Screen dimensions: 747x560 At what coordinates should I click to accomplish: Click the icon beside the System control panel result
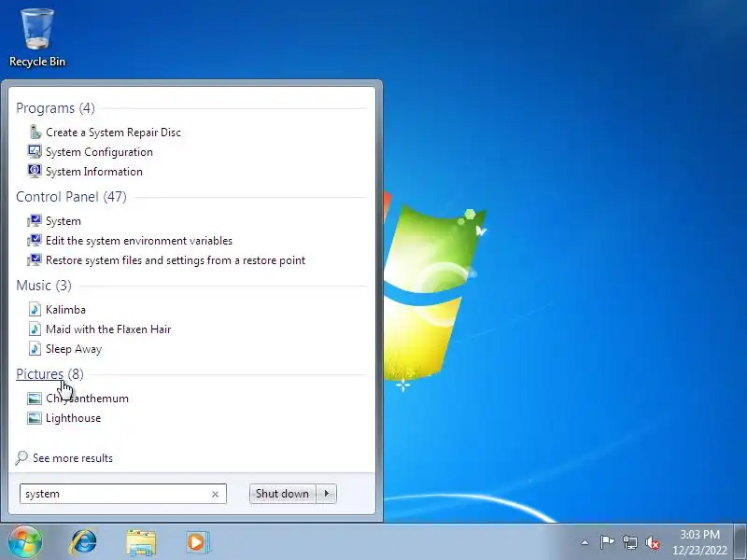click(35, 220)
